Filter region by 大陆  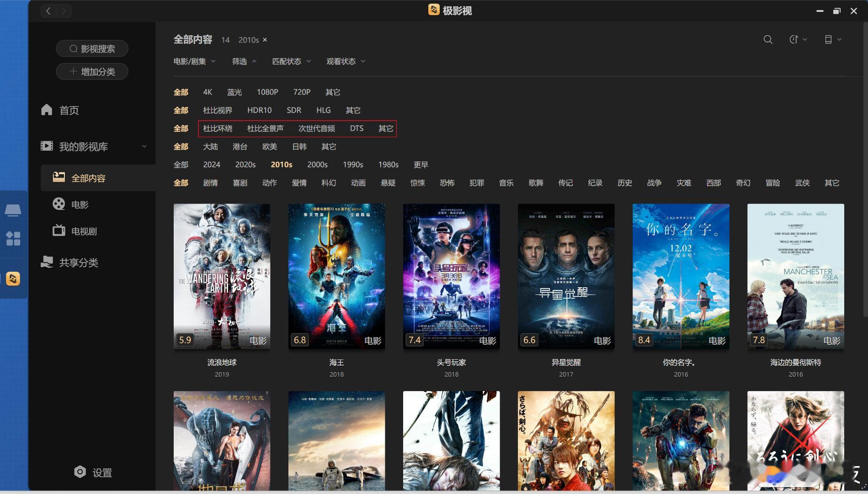pos(210,146)
